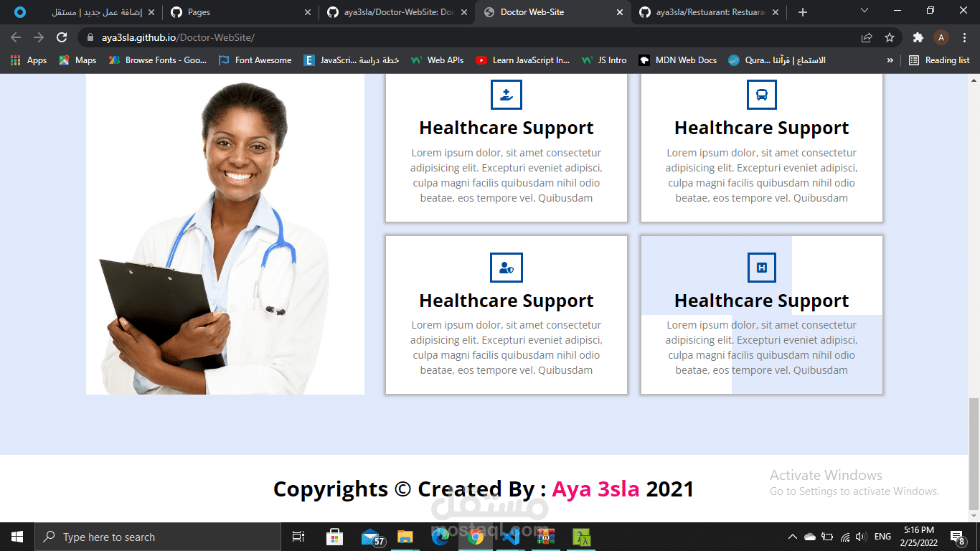Screen dimensions: 980x551
Task: Select the Doctor Web-Site tab
Action: 552,12
